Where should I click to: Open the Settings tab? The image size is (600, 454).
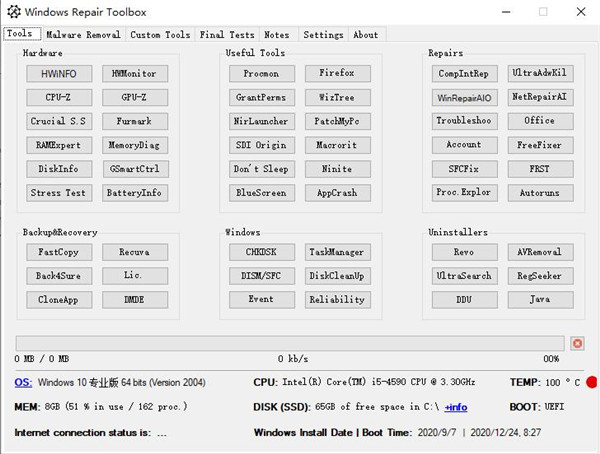(x=323, y=35)
